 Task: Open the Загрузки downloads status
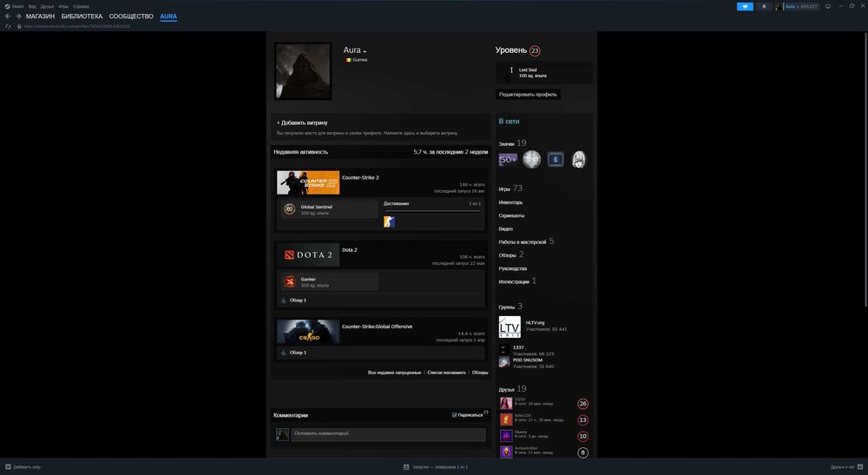436,466
